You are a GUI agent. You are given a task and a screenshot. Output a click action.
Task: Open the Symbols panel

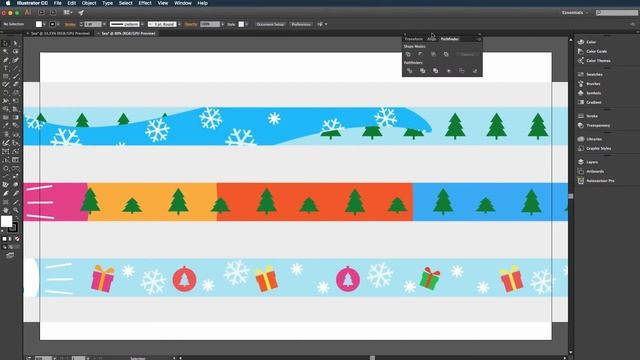pos(589,93)
